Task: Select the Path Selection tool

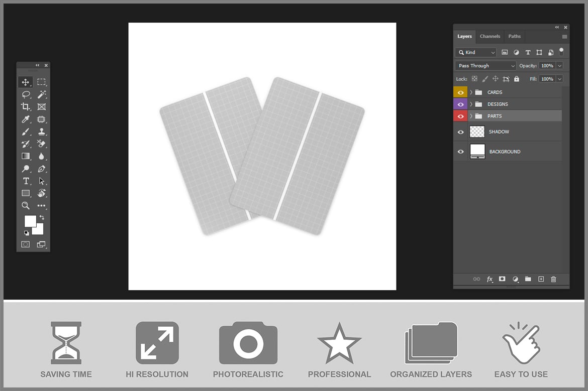Action: [42, 181]
